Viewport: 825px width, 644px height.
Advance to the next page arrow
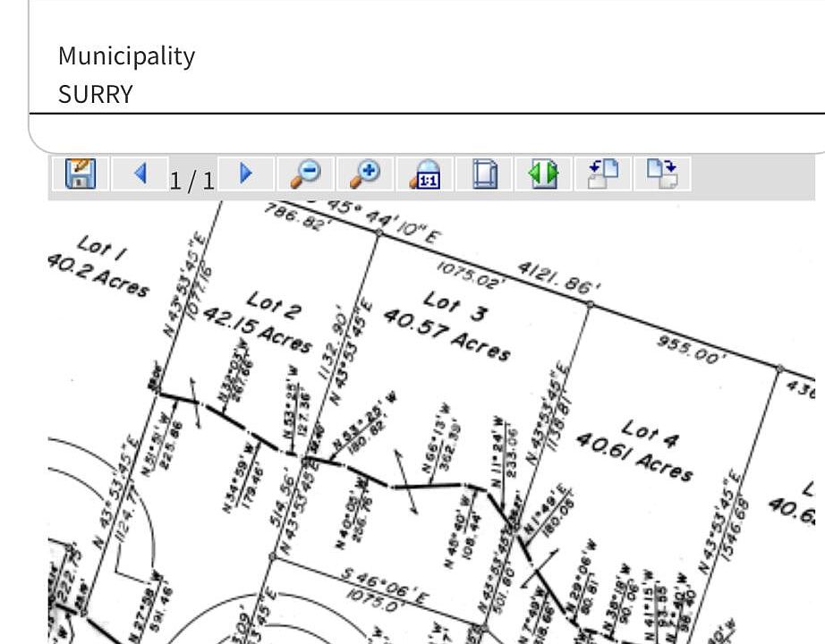coord(246,173)
